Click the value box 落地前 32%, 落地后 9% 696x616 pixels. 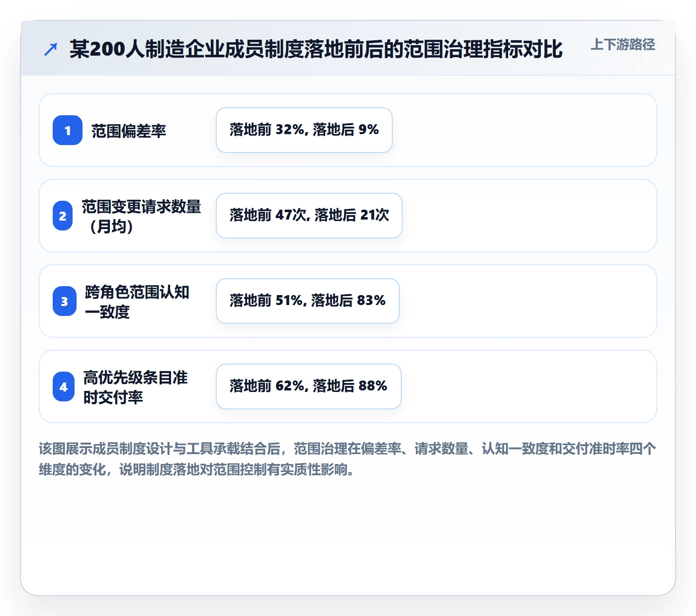pyautogui.click(x=304, y=130)
